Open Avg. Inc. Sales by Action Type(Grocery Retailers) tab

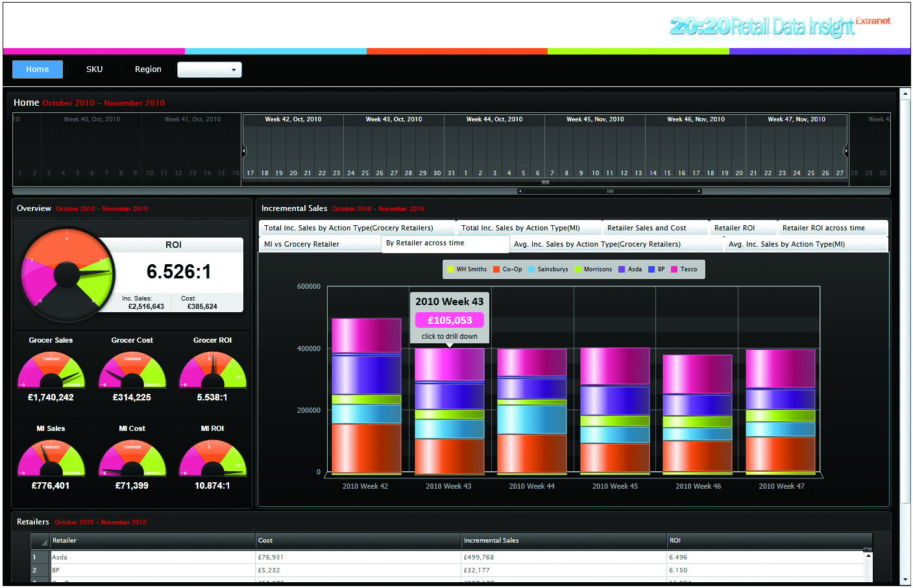tap(616, 244)
